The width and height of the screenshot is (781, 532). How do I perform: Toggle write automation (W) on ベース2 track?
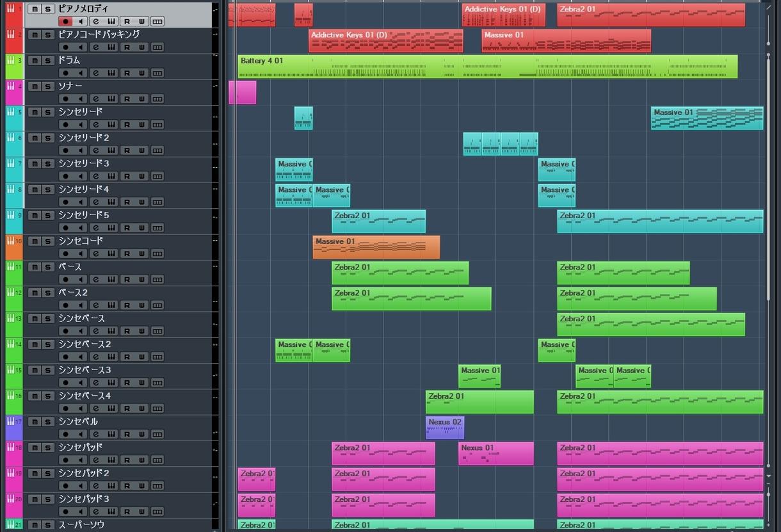click(x=141, y=305)
